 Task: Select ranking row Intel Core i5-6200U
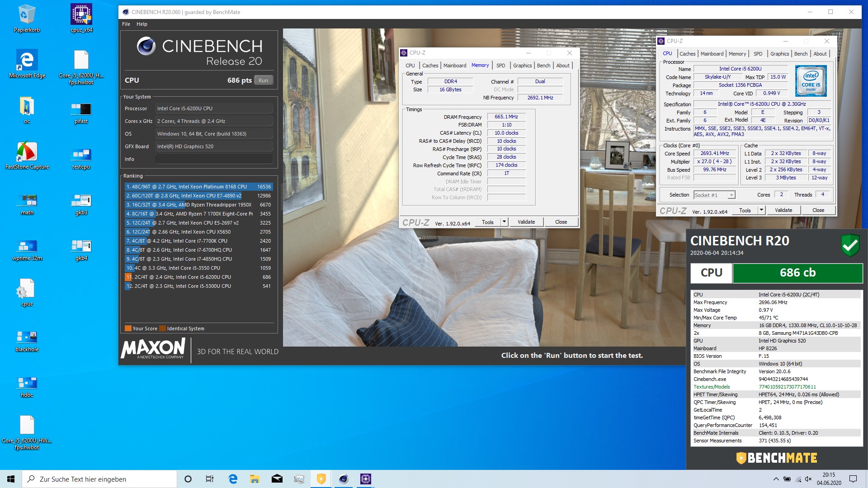click(x=198, y=277)
